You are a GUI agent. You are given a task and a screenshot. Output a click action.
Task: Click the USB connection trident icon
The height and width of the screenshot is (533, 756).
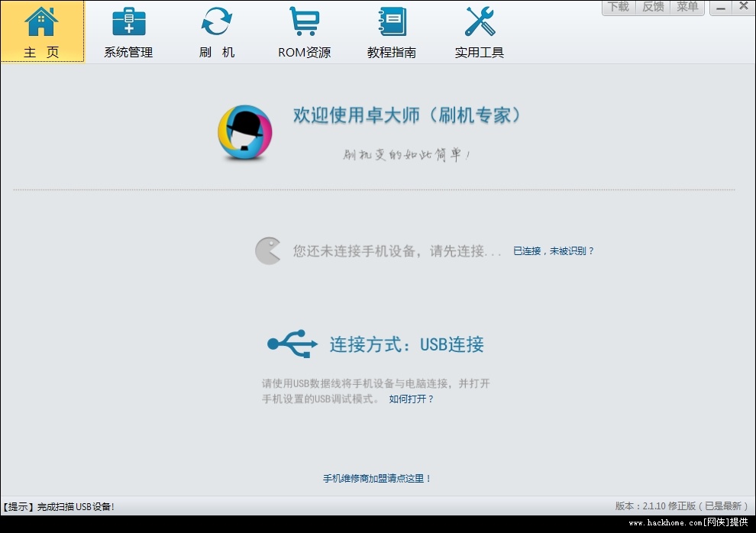coord(292,344)
